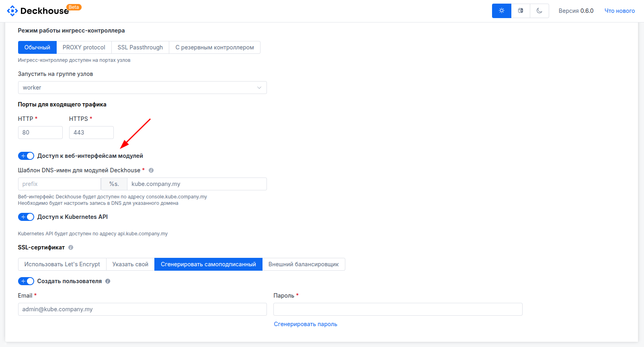This screenshot has height=347, width=644.
Task: Choose Использовать Let's Encrypt certificate option
Action: [x=62, y=264]
